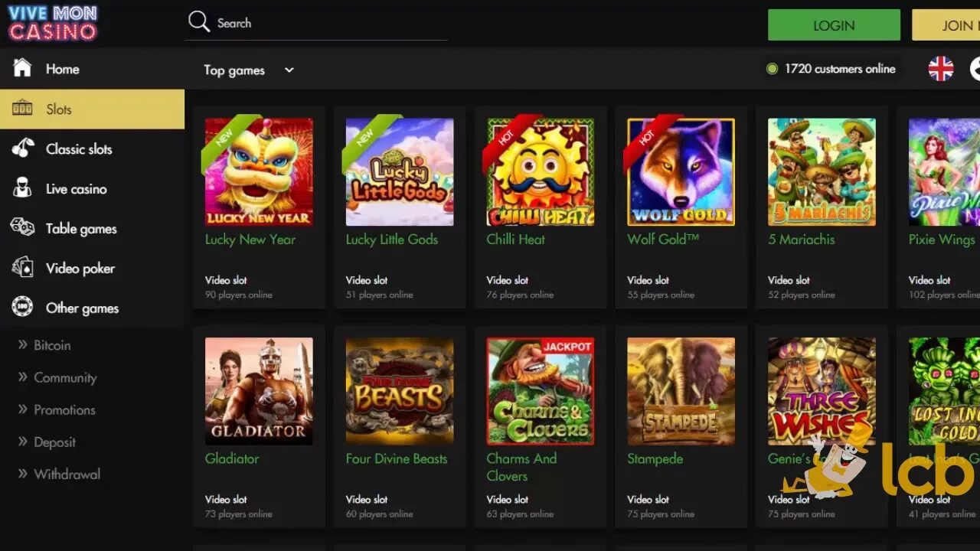
Task: Click the Pixie Wings title link
Action: pyautogui.click(x=942, y=240)
